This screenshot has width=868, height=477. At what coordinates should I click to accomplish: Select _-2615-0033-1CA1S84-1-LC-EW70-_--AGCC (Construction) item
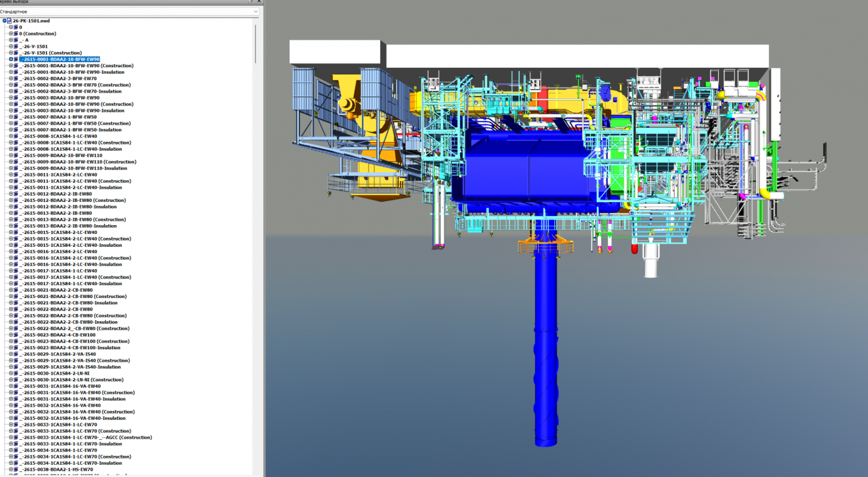coord(86,437)
